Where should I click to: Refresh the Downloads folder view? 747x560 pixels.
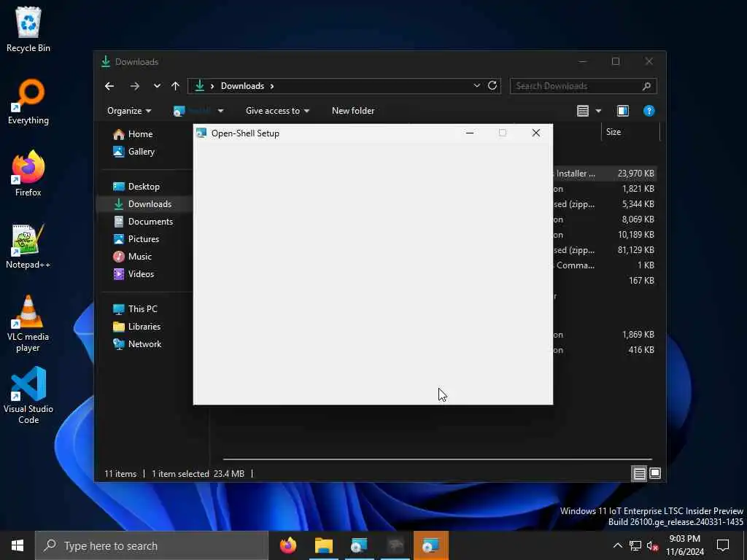492,86
